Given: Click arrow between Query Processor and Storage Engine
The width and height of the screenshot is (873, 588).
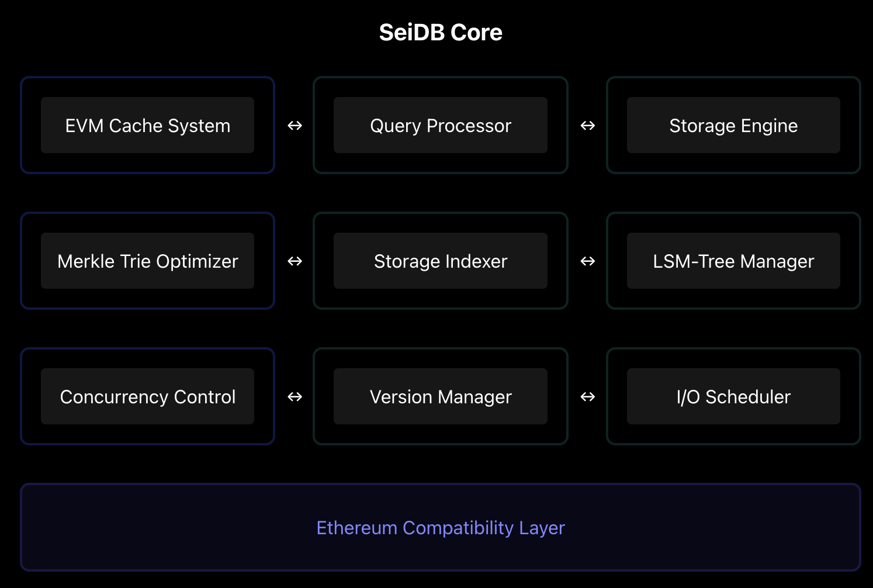Looking at the screenshot, I should [587, 125].
